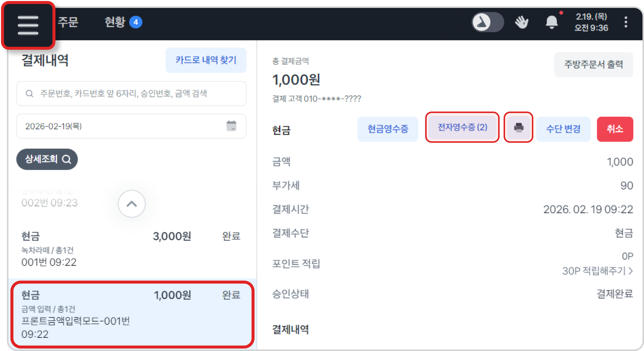Toggle the header mode switch
Image resolution: width=644 pixels, height=351 pixels.
coord(487,22)
